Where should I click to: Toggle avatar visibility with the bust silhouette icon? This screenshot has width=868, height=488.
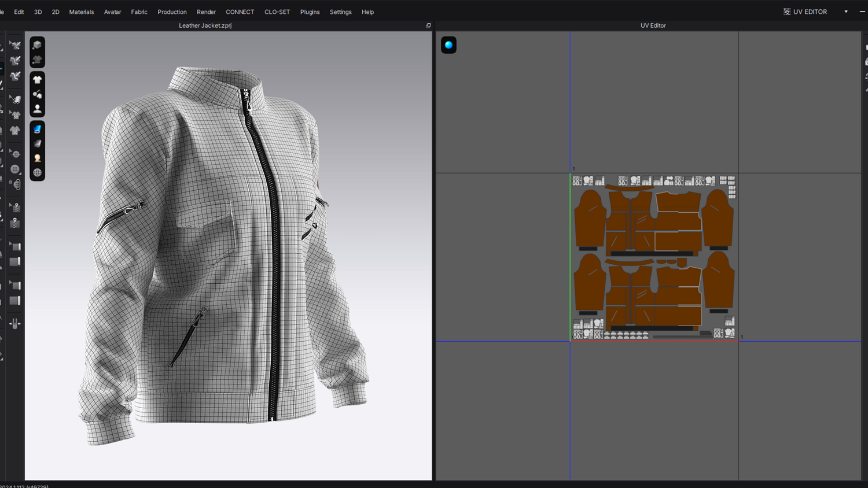[38, 109]
